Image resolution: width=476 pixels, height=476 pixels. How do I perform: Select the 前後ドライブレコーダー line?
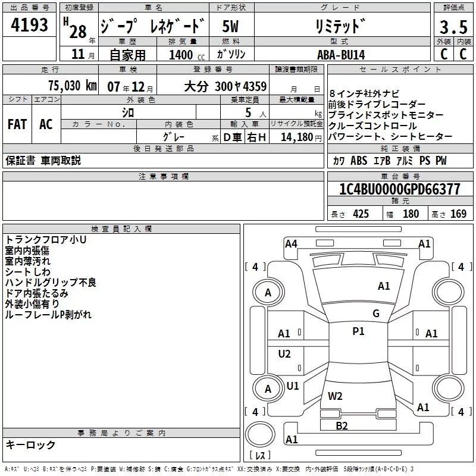(x=377, y=105)
